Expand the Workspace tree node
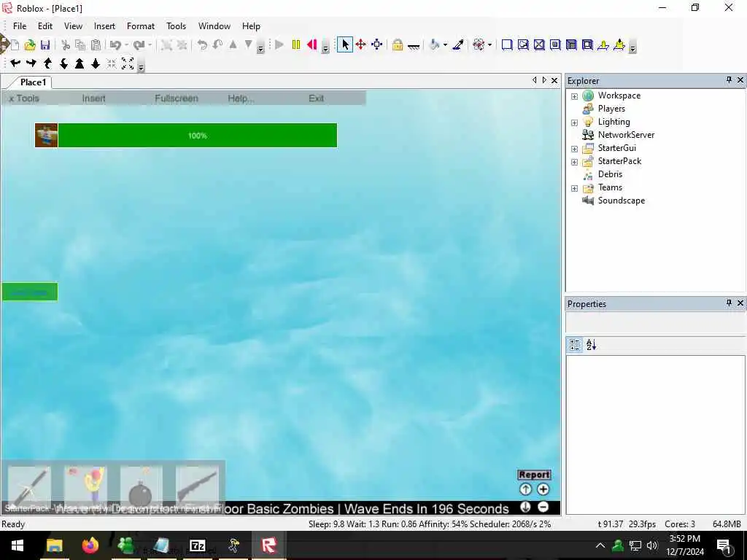The height and width of the screenshot is (560, 747). coord(575,96)
